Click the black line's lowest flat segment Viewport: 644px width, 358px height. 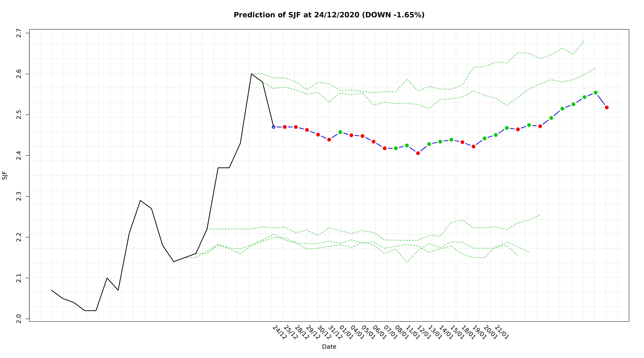click(91, 311)
